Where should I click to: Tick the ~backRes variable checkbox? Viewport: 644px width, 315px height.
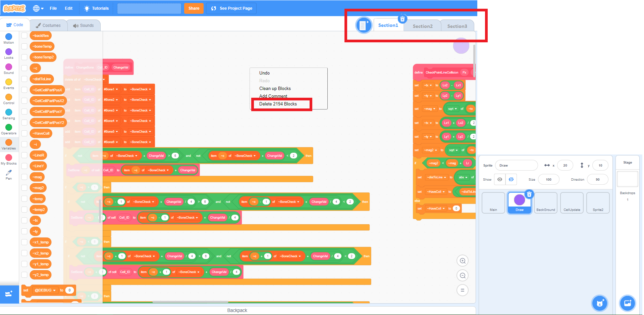(24, 36)
